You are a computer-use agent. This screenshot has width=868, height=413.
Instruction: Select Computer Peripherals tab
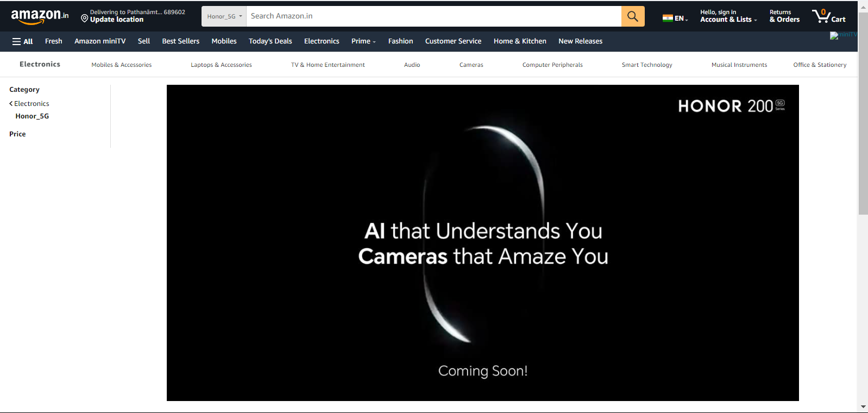tap(552, 65)
